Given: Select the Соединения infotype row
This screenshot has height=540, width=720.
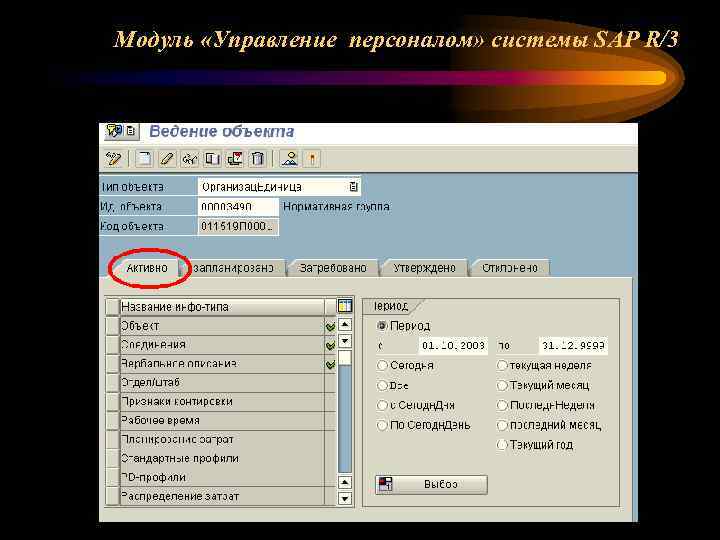Looking at the screenshot, I should point(222,345).
